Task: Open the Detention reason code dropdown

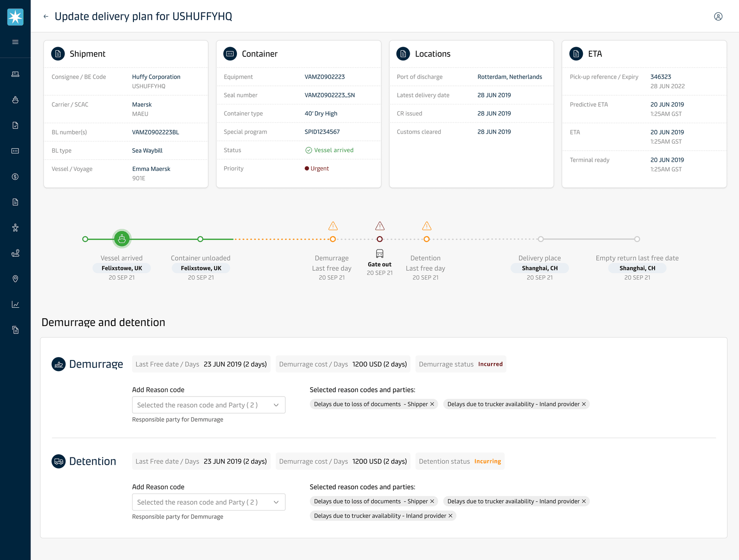Action: click(x=209, y=502)
